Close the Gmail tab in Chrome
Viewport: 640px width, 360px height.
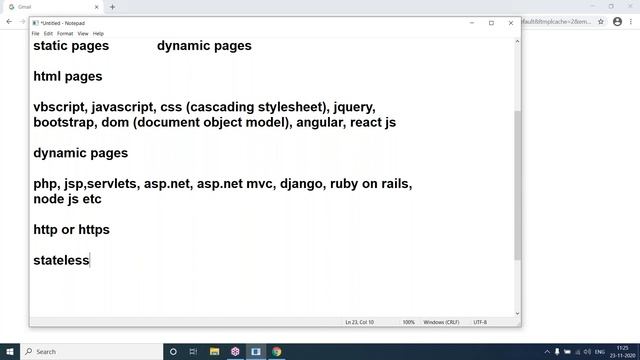coord(97,7)
